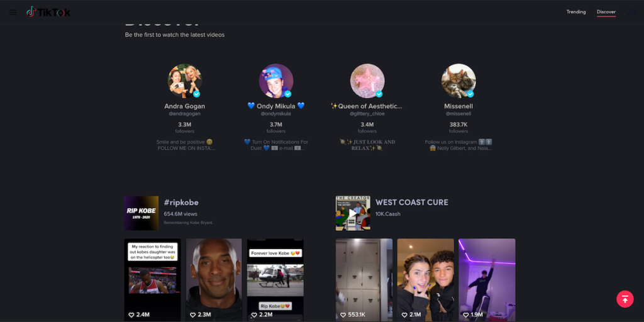644x322 pixels.
Task: Click Andra Gogan's verified badge
Action: pos(197,94)
